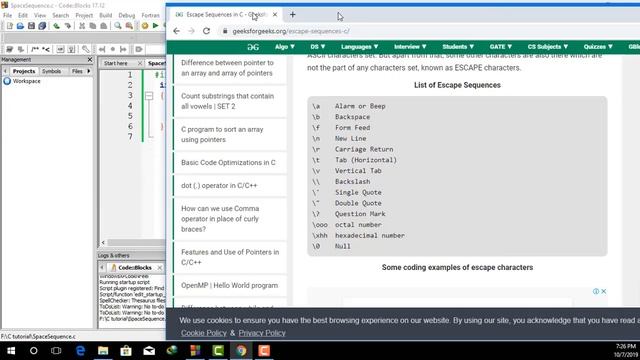Image resolution: width=640 pixels, height=360 pixels.
Task: Click jump forward arrow in Code::Blocks toolbar
Action: 123,49
